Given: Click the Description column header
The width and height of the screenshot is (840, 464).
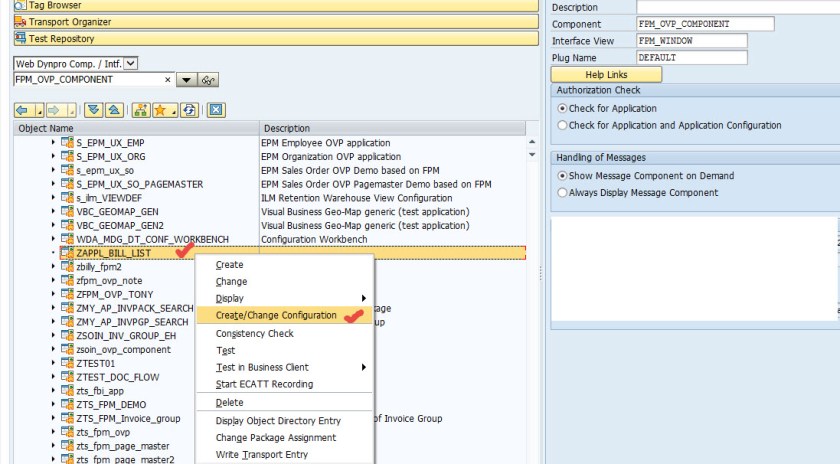Looking at the screenshot, I should point(393,128).
